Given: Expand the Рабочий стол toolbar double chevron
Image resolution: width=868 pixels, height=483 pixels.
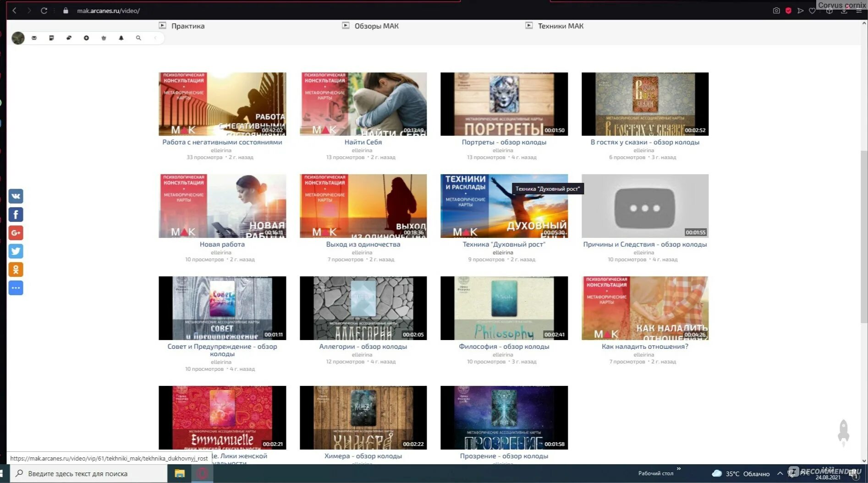Looking at the screenshot, I should point(679,469).
